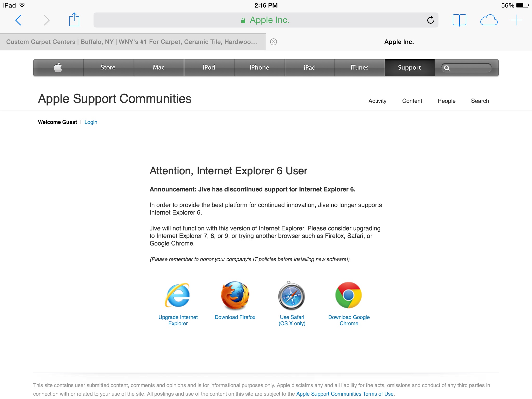
Task: Open the iTunes navigation item
Action: [360, 68]
